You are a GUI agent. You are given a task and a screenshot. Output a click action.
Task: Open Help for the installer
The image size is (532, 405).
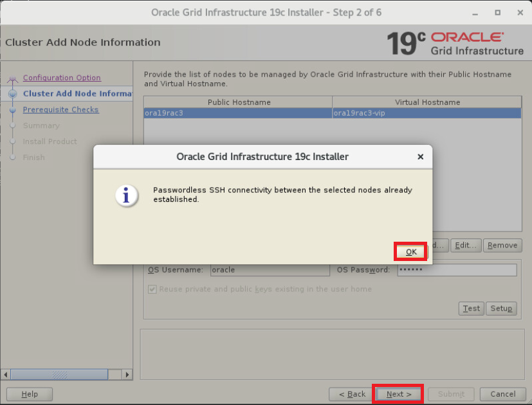[30, 394]
